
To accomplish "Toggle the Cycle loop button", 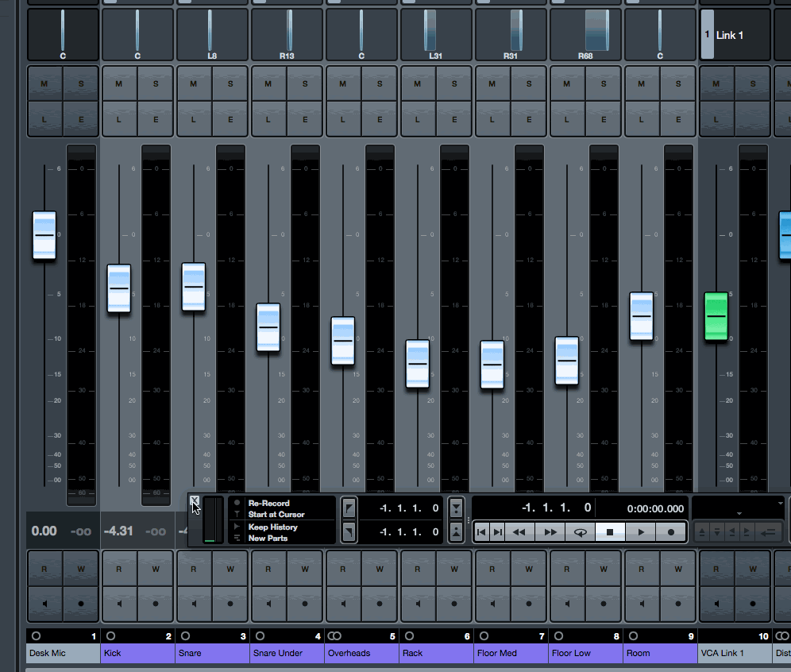I will (580, 532).
